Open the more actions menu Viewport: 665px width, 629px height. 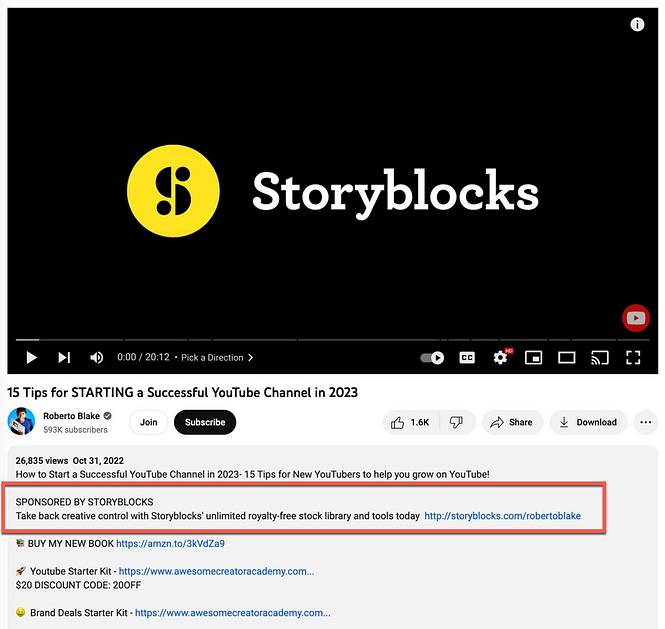[645, 422]
